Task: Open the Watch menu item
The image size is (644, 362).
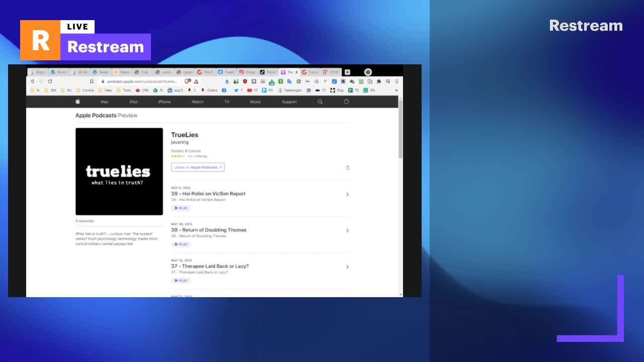Action: [x=198, y=102]
